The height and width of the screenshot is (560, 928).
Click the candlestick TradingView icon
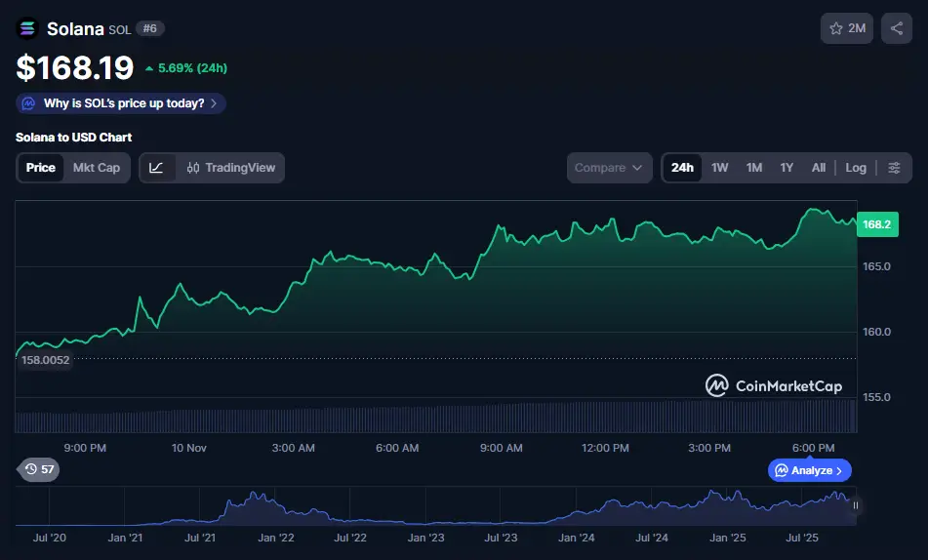[193, 168]
